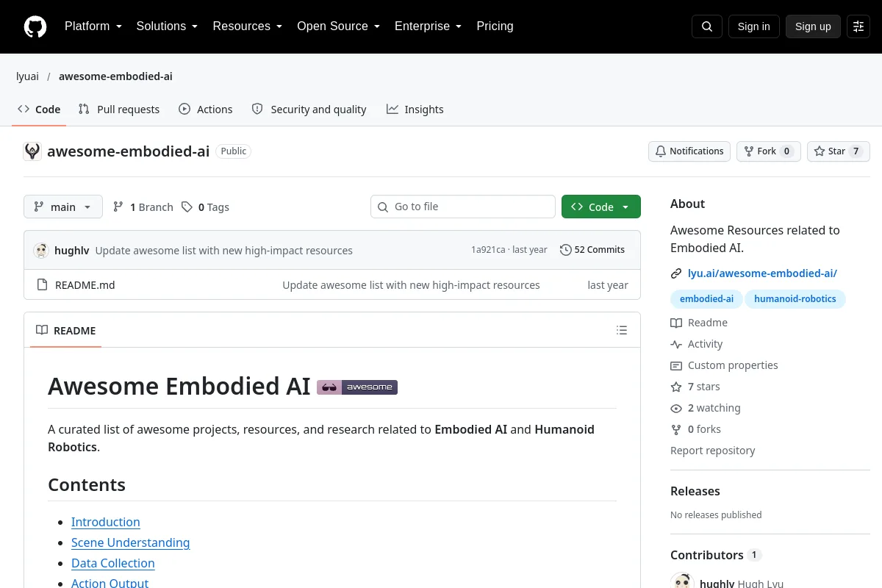Star the repository with Star button
The height and width of the screenshot is (588, 882).
(839, 151)
